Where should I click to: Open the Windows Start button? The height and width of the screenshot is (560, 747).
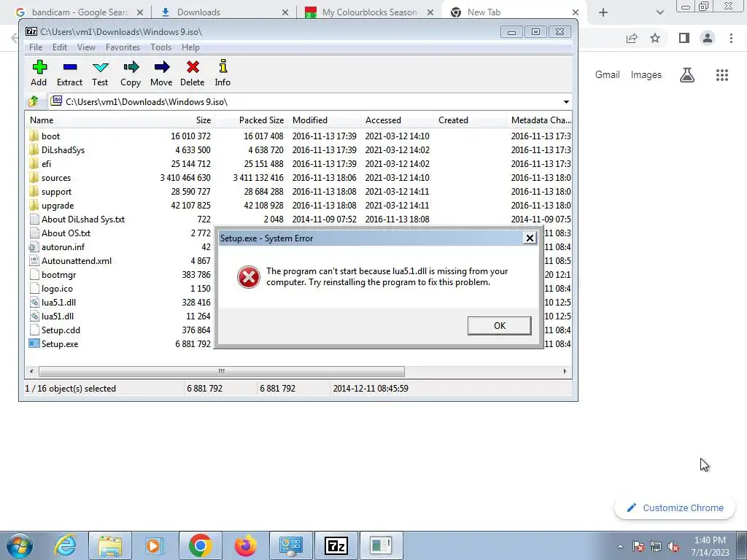tap(19, 545)
